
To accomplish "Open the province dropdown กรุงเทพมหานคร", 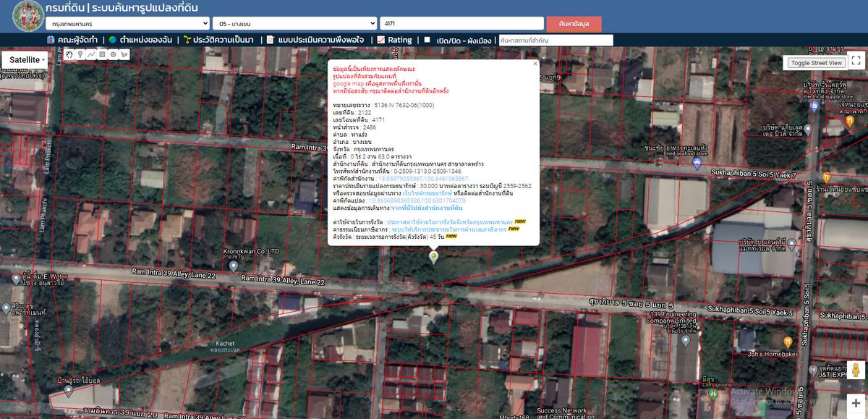I will coord(127,23).
